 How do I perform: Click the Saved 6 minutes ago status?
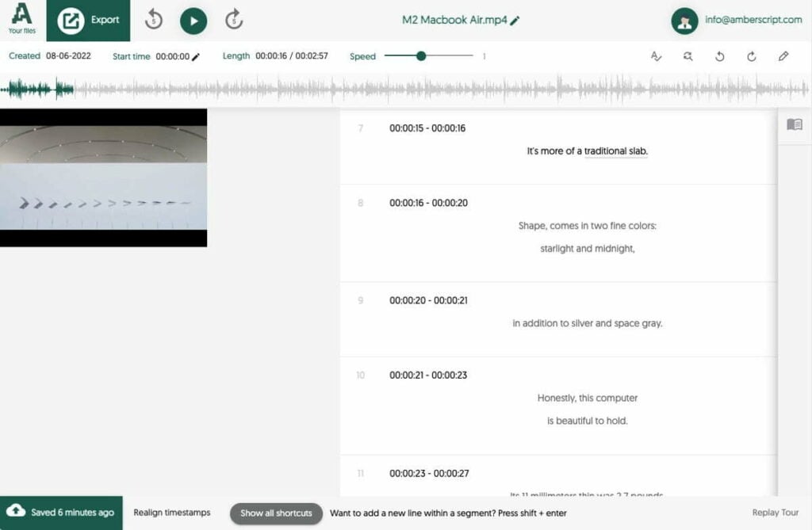coord(61,513)
